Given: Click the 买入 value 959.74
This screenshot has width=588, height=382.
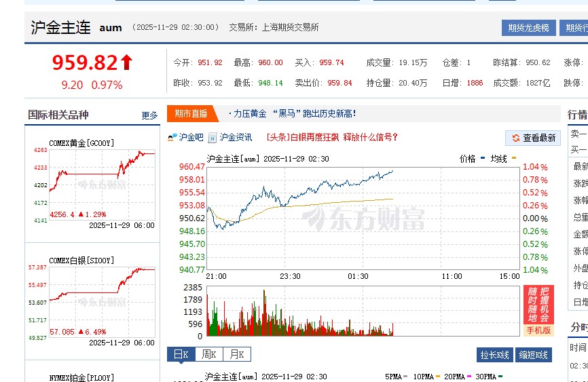Looking at the screenshot, I should (x=331, y=62).
